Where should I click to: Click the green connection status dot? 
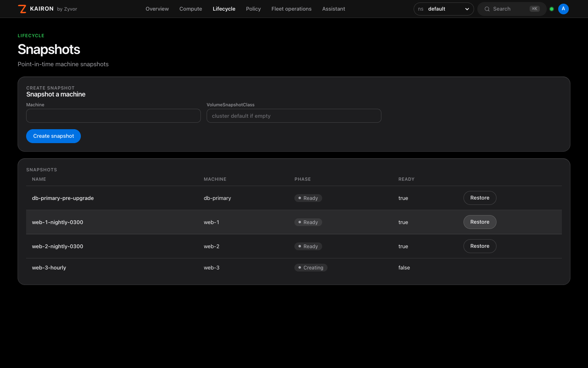(x=552, y=9)
